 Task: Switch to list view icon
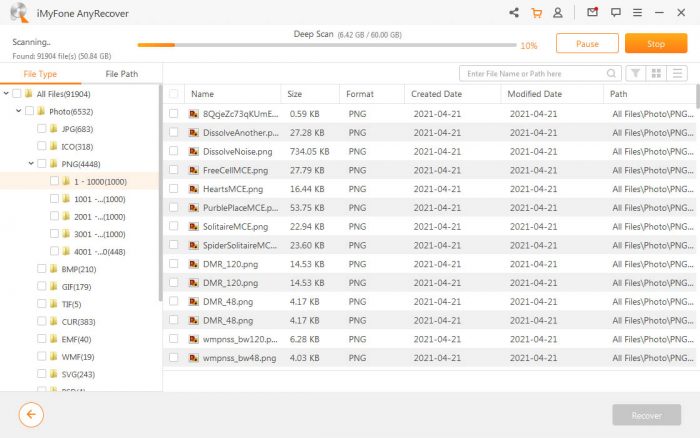pyautogui.click(x=679, y=74)
